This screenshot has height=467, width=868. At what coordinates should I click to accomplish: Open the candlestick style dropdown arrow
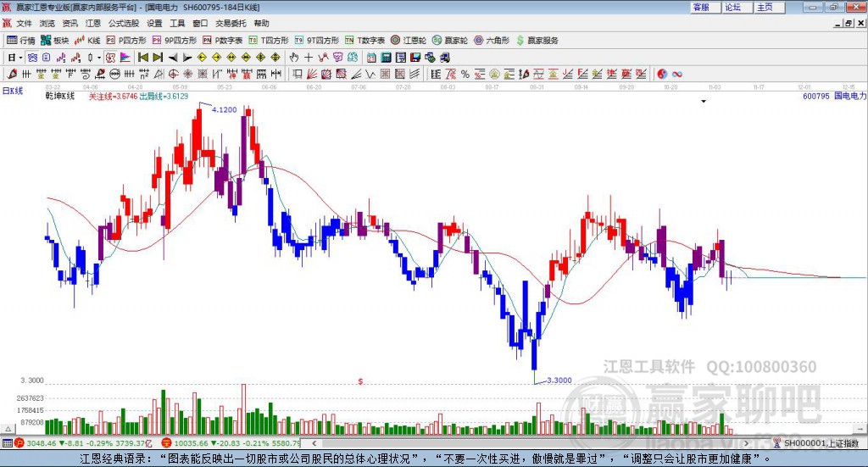point(99,57)
